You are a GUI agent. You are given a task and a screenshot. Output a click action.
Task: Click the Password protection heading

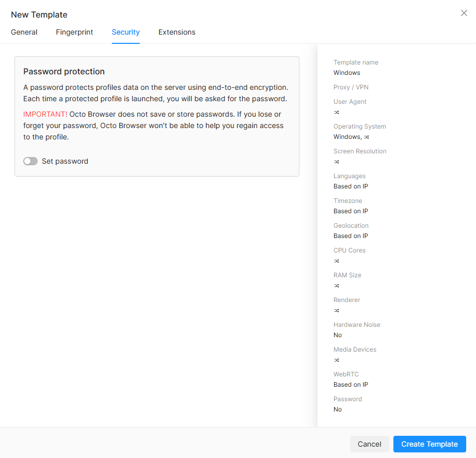pos(64,71)
